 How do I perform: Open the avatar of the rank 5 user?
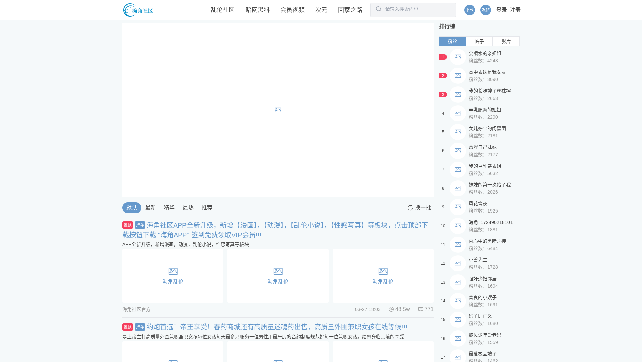pos(458,132)
